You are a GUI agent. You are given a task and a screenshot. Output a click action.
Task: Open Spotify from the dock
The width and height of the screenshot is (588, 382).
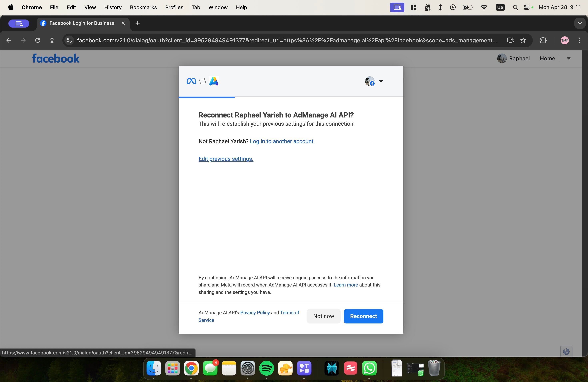tap(266, 368)
